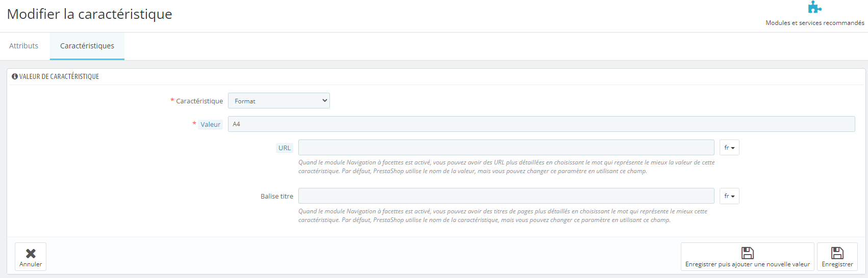Screen dimensions: 868x278
Task: Focus the Valeur input containing A4
Action: [x=541, y=124]
